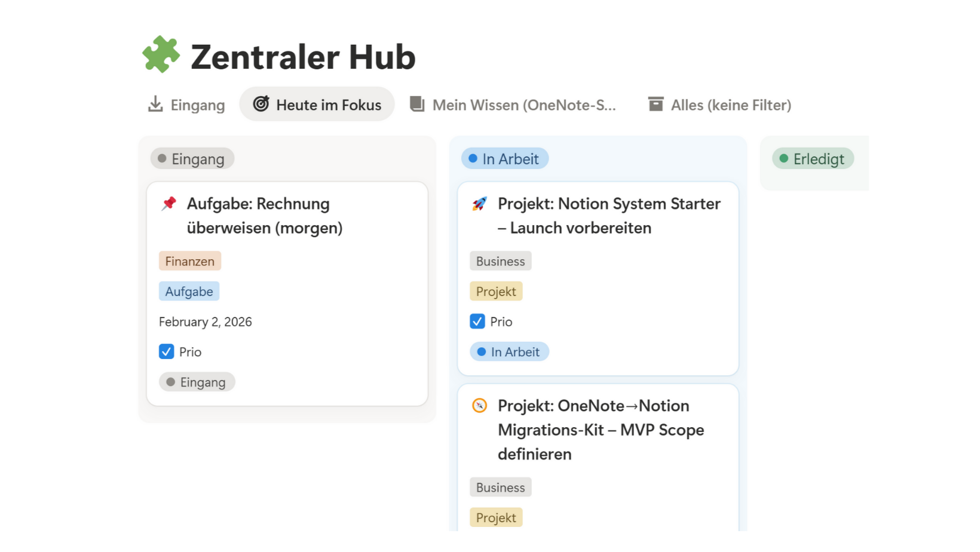This screenshot has width=980, height=552.
Task: Click the rocket icon on Notion System Starter card
Action: point(479,204)
